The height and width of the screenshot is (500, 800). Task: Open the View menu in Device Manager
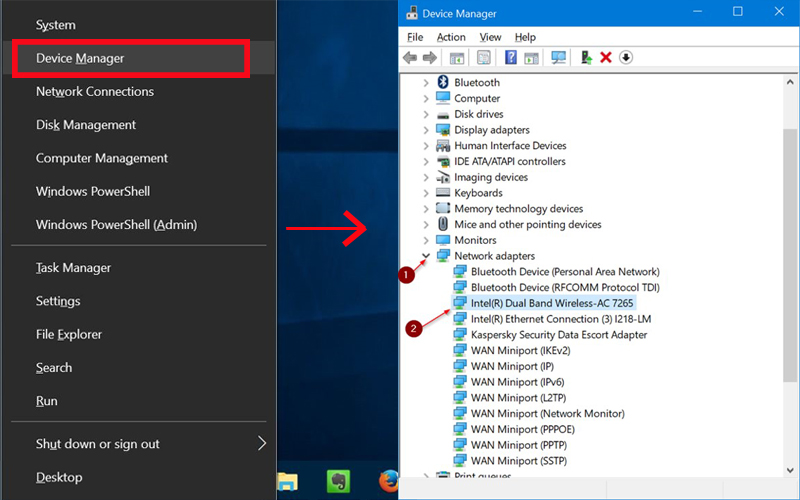coord(490,37)
